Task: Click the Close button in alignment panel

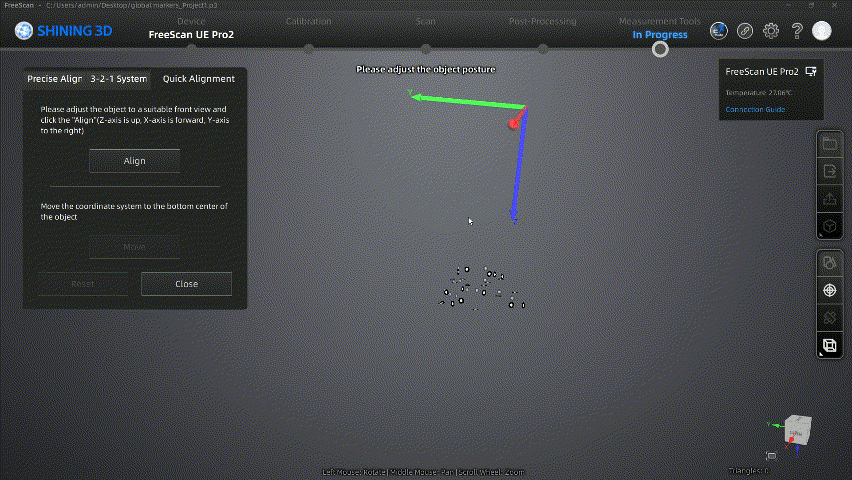Action: coord(186,284)
